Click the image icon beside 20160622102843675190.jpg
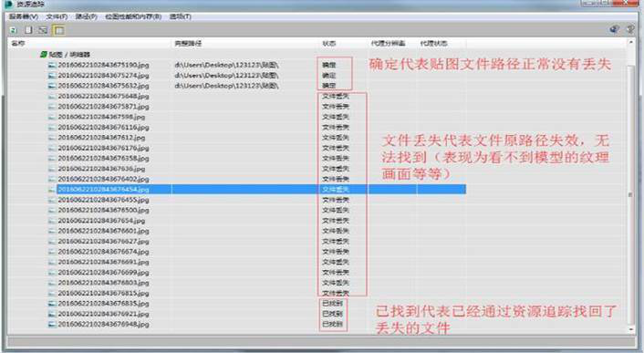The height and width of the screenshot is (353, 644). [52, 65]
